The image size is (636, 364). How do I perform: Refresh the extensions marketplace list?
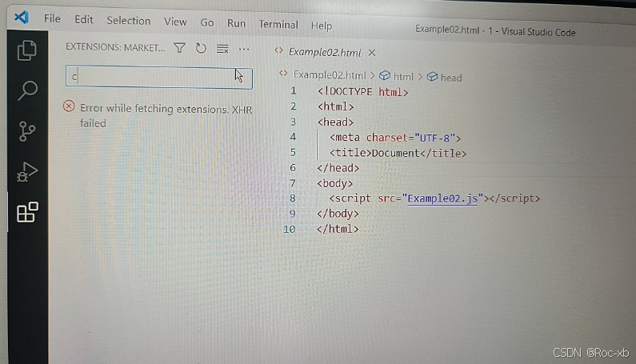[201, 49]
